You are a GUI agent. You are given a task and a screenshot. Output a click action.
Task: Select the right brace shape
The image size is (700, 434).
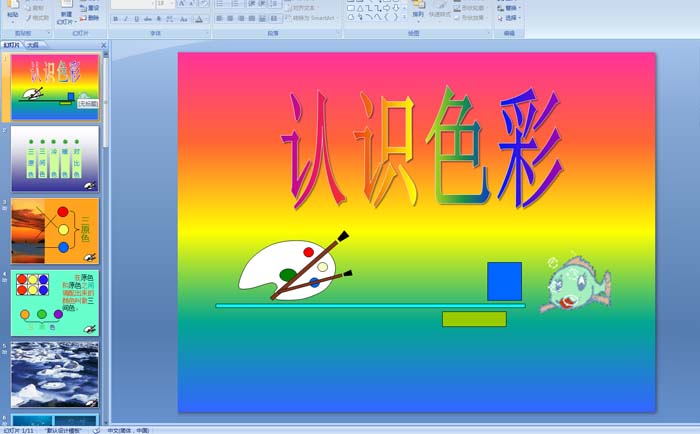396,17
